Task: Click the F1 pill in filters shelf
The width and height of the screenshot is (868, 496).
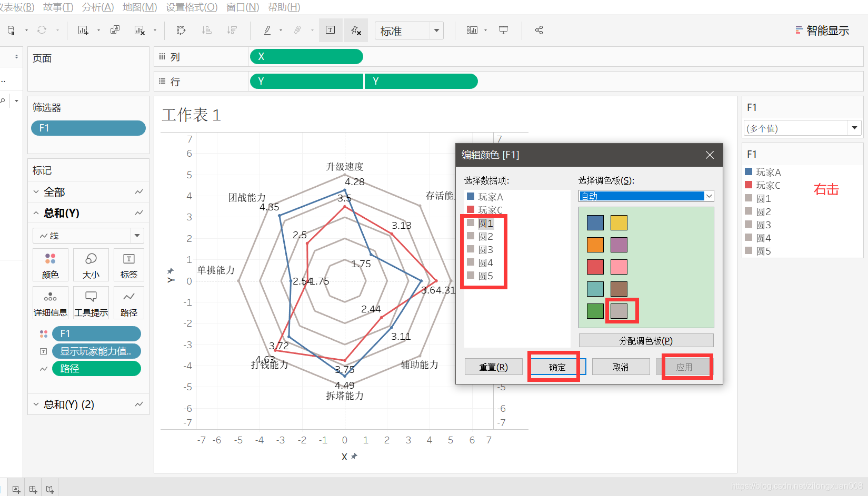Action: 88,128
